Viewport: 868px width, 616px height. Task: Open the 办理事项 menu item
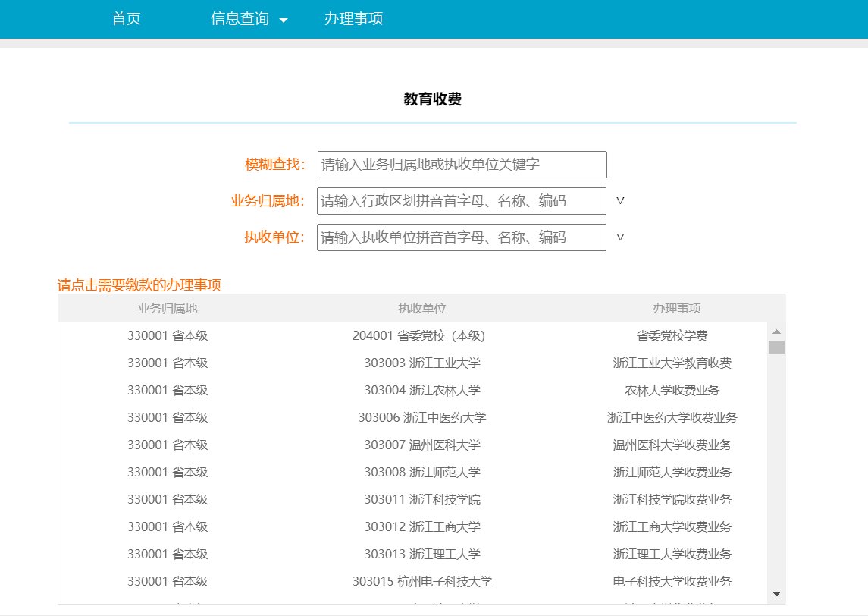pyautogui.click(x=353, y=19)
